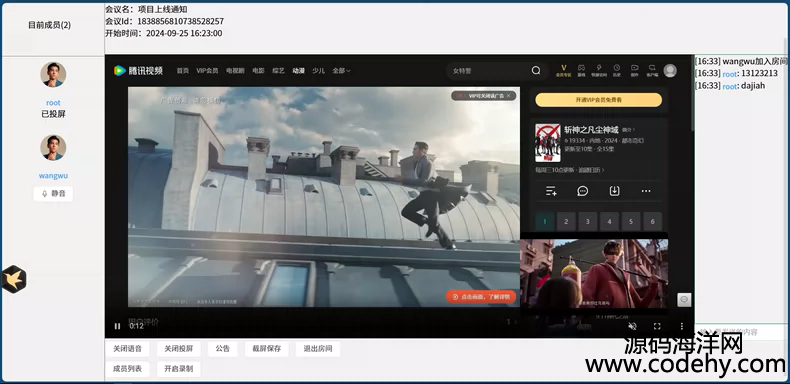Viewport: 790px width, 384px height.
Task: Click the picture-in-picture video thumbnail
Action: [x=594, y=274]
